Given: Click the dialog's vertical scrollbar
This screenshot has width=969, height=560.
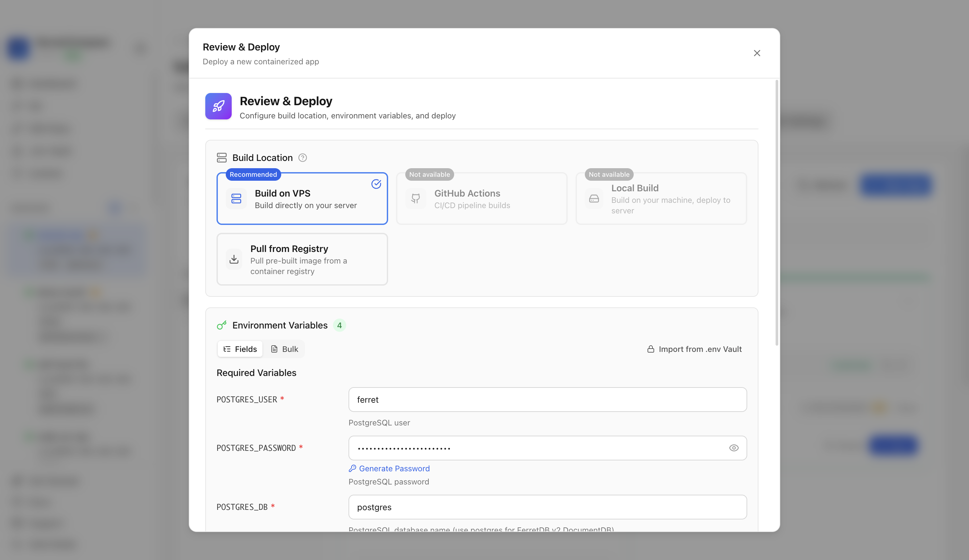Looking at the screenshot, I should (x=777, y=212).
